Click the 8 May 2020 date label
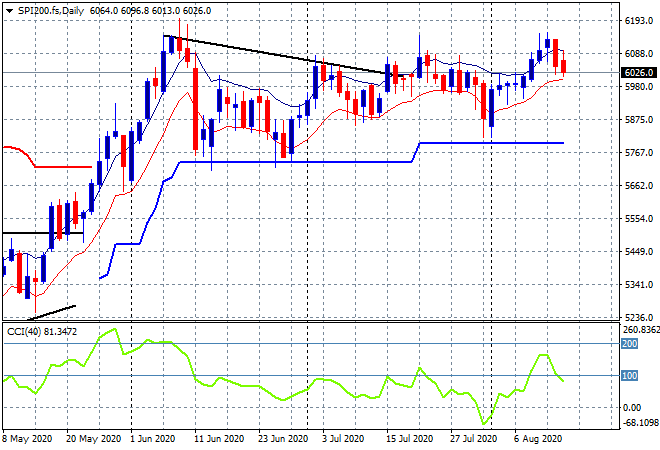 27,439
